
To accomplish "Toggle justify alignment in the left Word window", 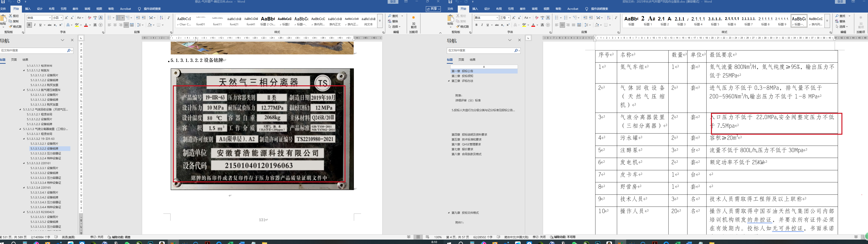I will tap(126, 25).
